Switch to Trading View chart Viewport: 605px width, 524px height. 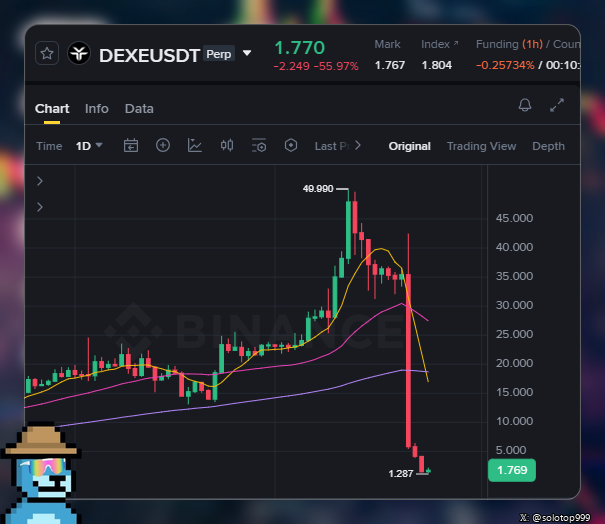tap(482, 146)
